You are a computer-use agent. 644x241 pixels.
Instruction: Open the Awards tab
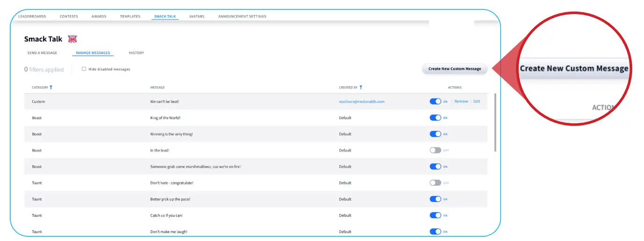[99, 16]
